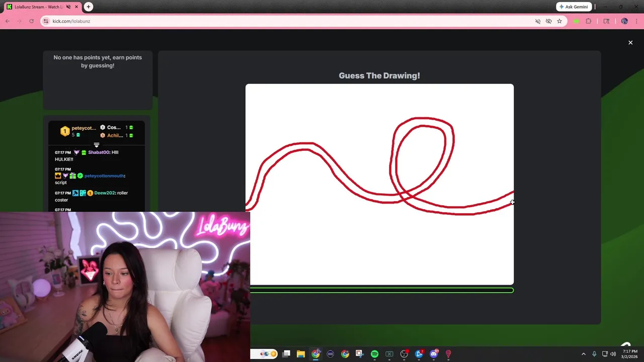Click the red pin app on taskbar

[x=448, y=354]
